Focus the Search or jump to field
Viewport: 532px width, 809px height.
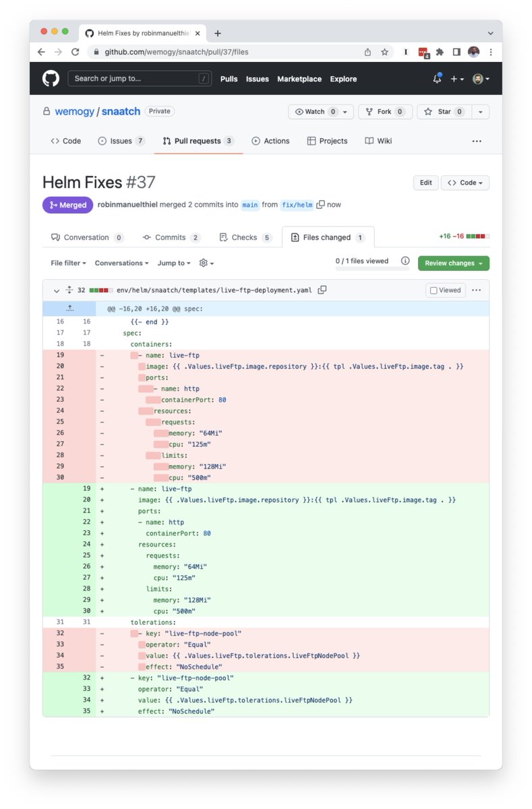coord(140,78)
